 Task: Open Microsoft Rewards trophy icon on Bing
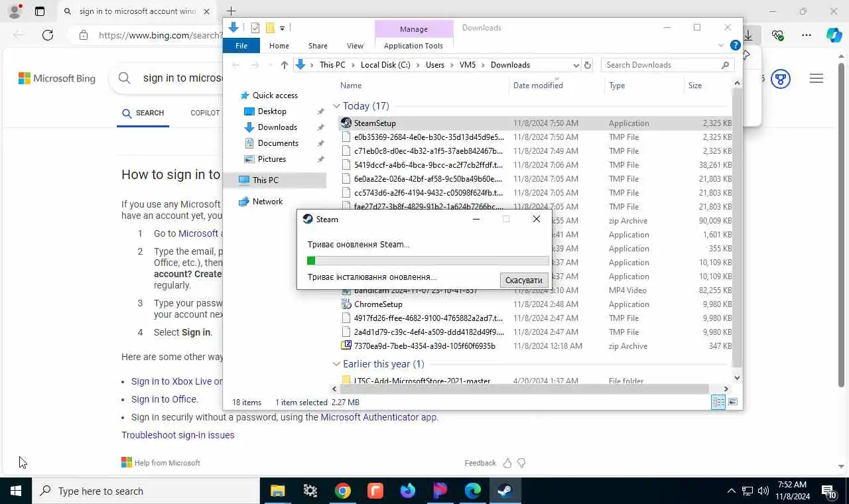pos(781,79)
